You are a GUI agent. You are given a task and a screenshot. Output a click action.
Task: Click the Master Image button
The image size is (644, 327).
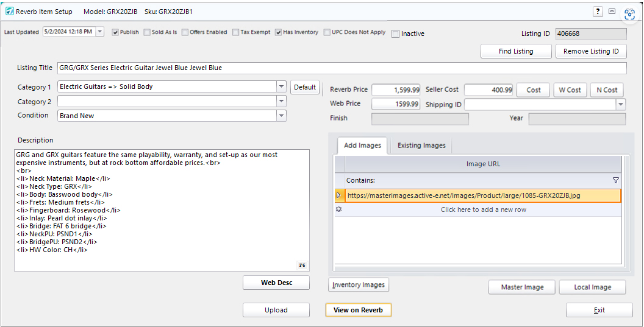(522, 287)
